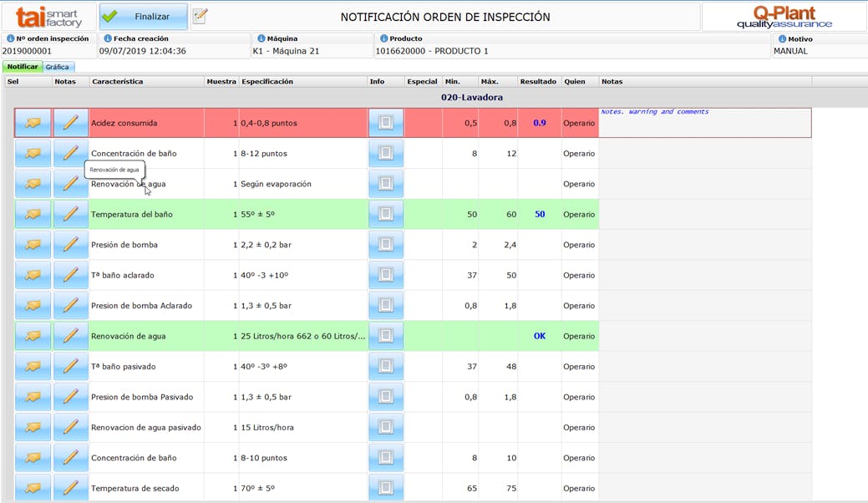Click the order number 2019000001
This screenshot has height=503, width=868.
point(27,51)
